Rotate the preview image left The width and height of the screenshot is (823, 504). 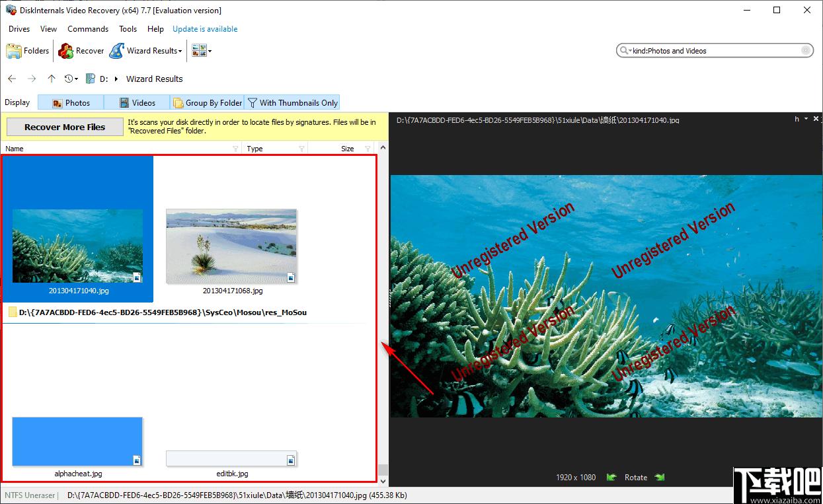pyautogui.click(x=611, y=477)
